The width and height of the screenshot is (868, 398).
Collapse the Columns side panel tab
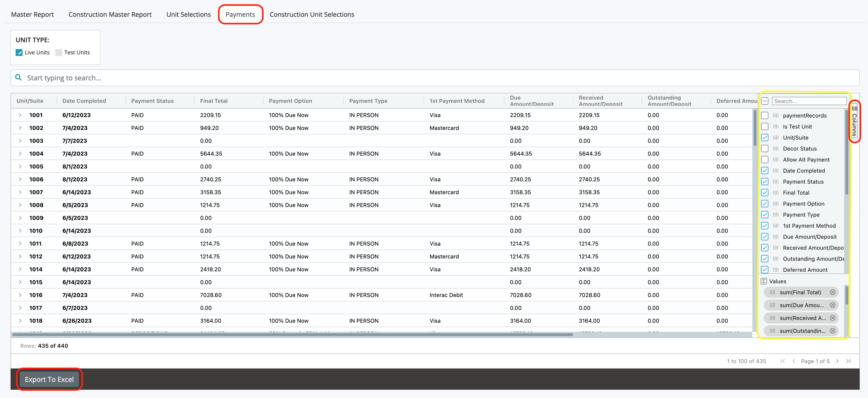[x=854, y=121]
